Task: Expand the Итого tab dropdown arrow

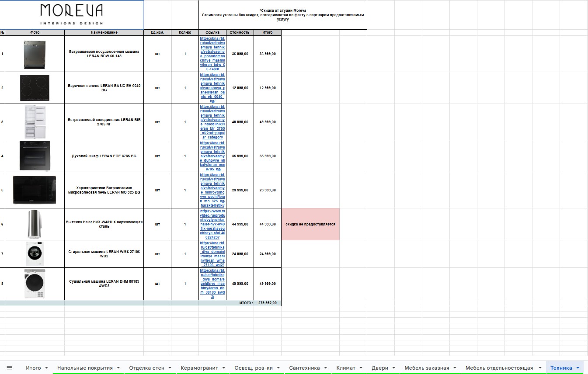Action: pos(46,368)
